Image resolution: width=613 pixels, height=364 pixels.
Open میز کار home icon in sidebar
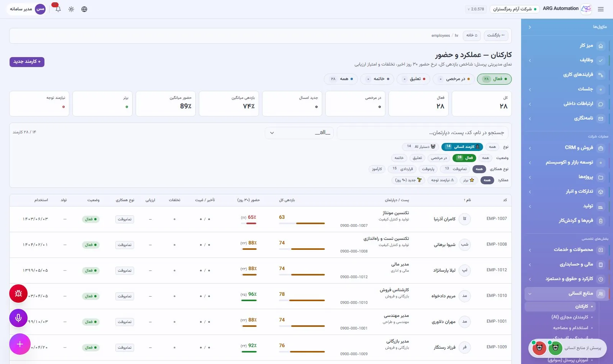point(601,46)
